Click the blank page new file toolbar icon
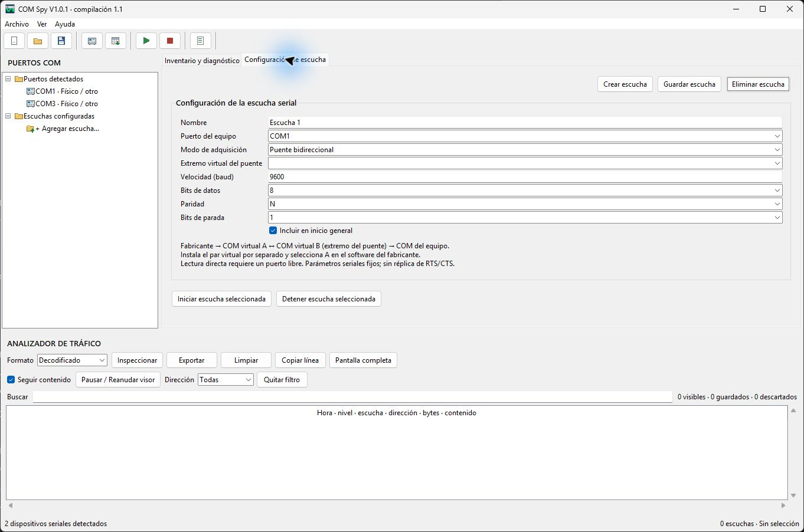Image resolution: width=804 pixels, height=532 pixels. pos(14,41)
